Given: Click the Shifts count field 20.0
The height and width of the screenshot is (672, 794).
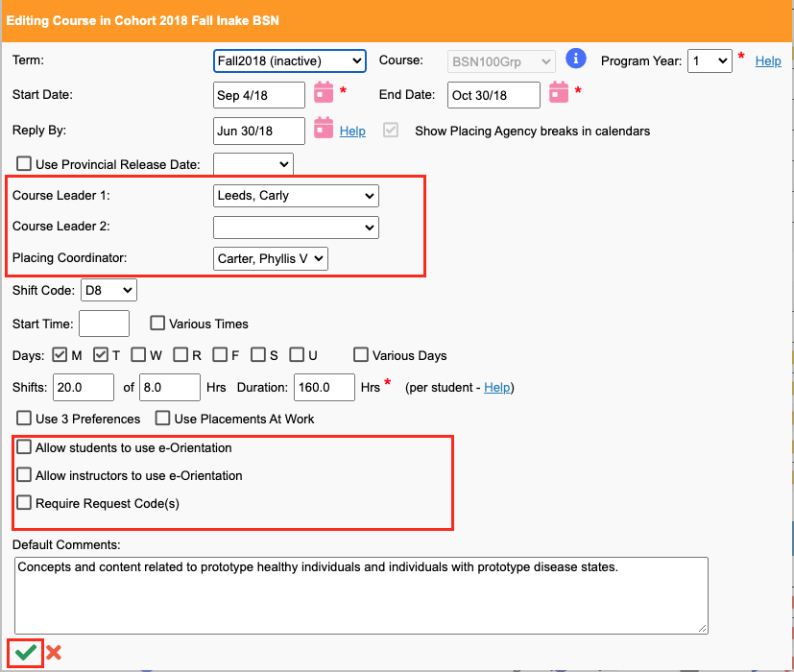Looking at the screenshot, I should pos(84,388).
